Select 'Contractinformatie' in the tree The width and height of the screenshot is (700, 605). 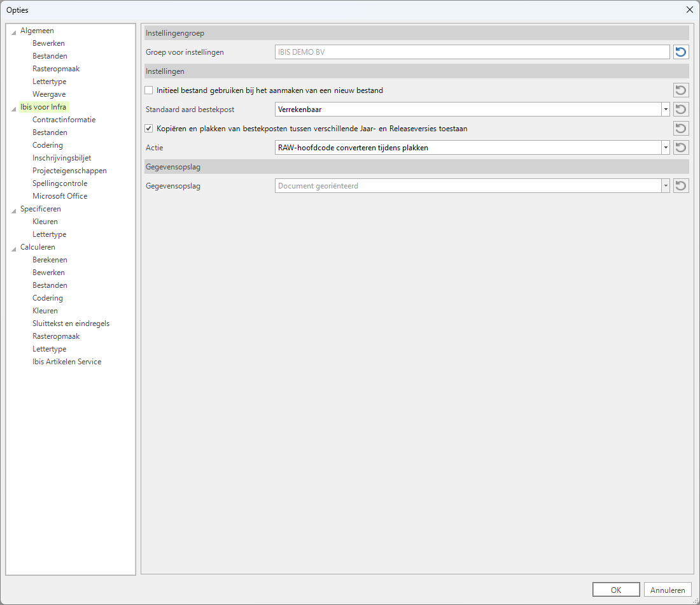[64, 120]
